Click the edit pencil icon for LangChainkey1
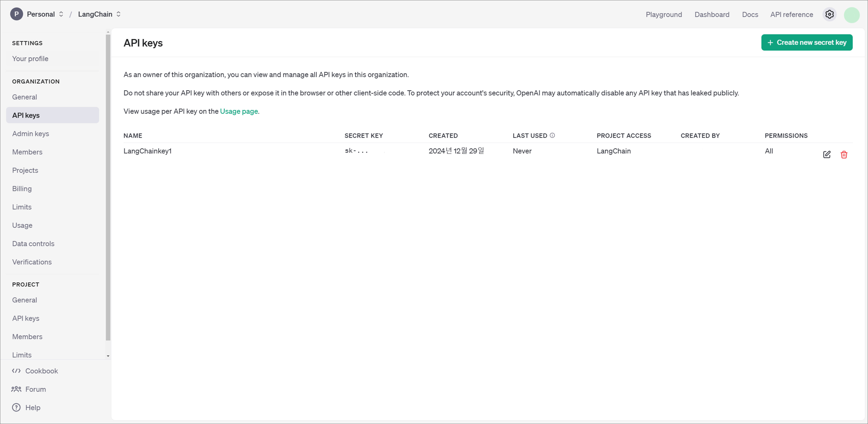 tap(827, 154)
